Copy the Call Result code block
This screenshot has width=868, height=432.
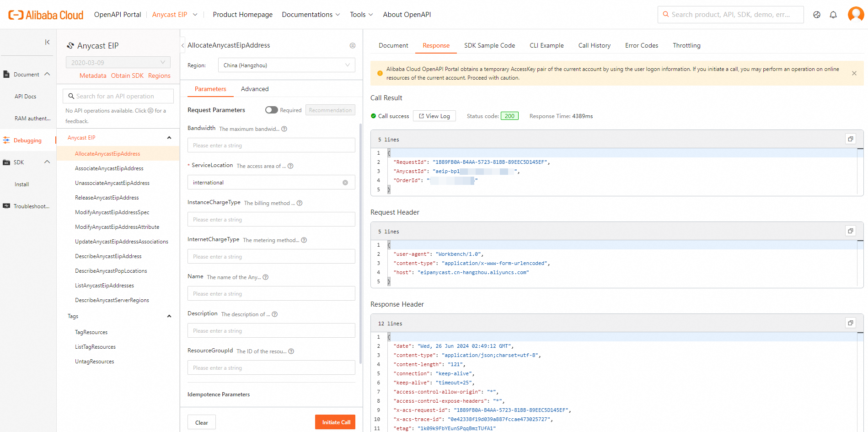point(850,139)
